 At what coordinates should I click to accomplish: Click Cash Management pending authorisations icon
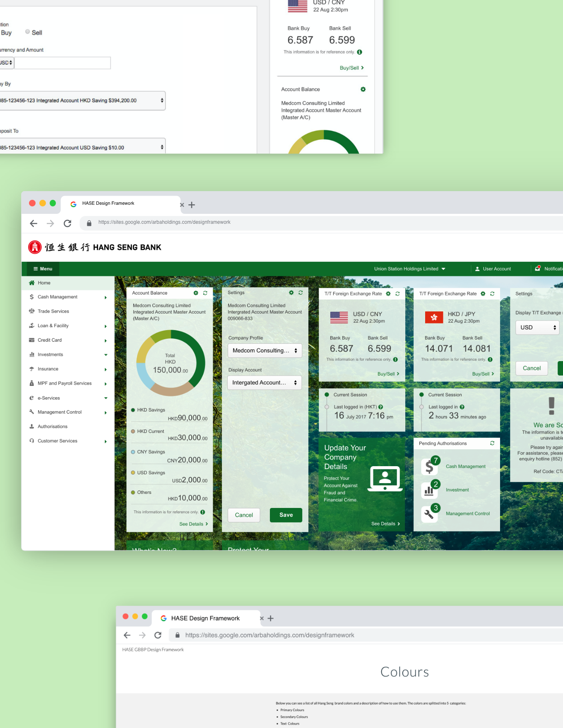pos(430,466)
